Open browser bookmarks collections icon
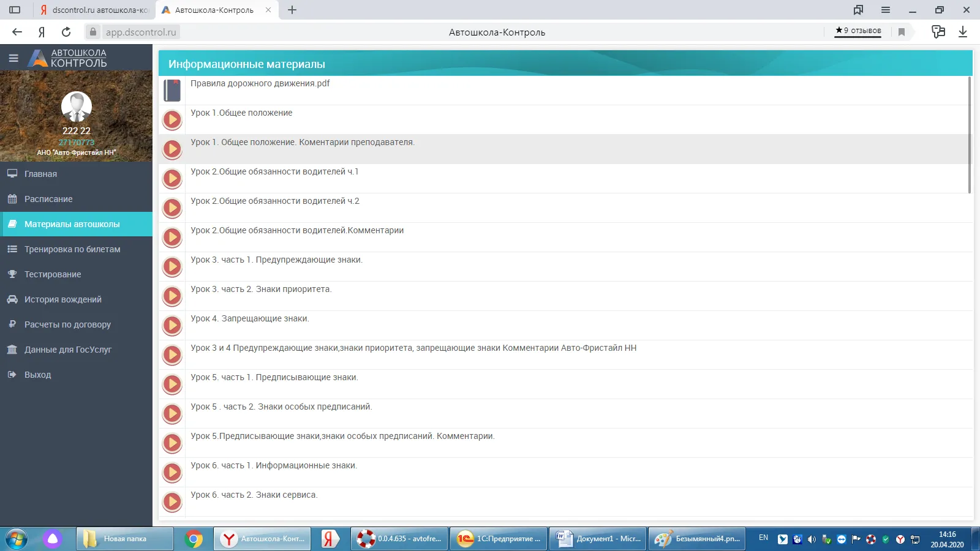 [859, 10]
